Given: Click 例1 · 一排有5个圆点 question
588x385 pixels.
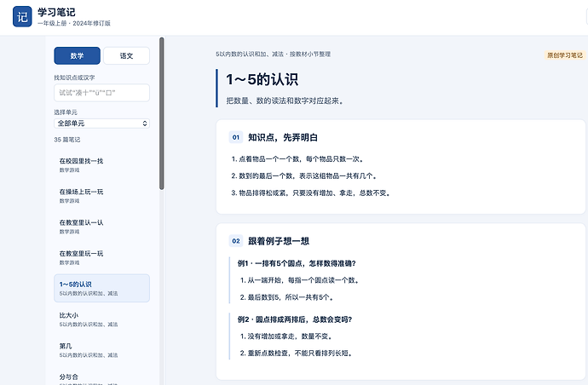Looking at the screenshot, I should pos(297,263).
